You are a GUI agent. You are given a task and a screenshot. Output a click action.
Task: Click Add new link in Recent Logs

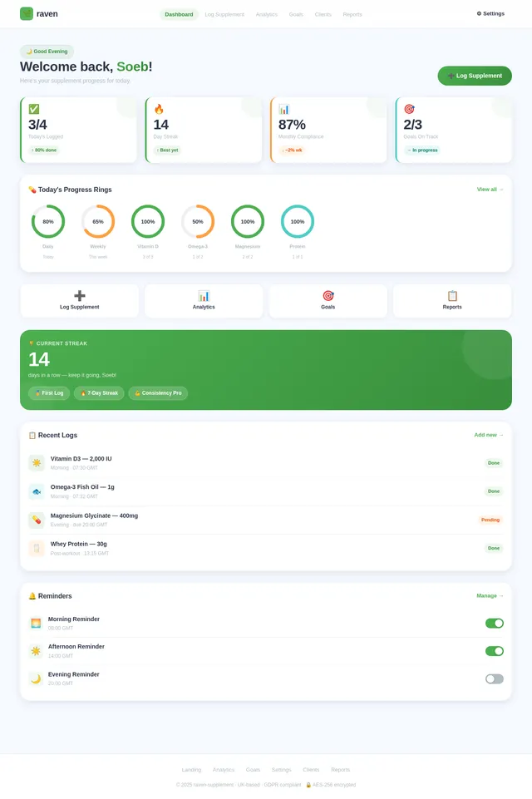pos(489,435)
